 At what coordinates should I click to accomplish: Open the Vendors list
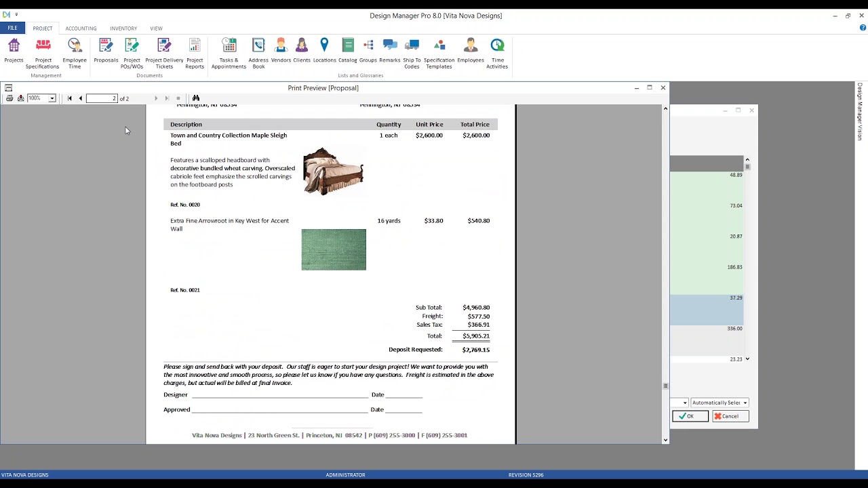(281, 52)
